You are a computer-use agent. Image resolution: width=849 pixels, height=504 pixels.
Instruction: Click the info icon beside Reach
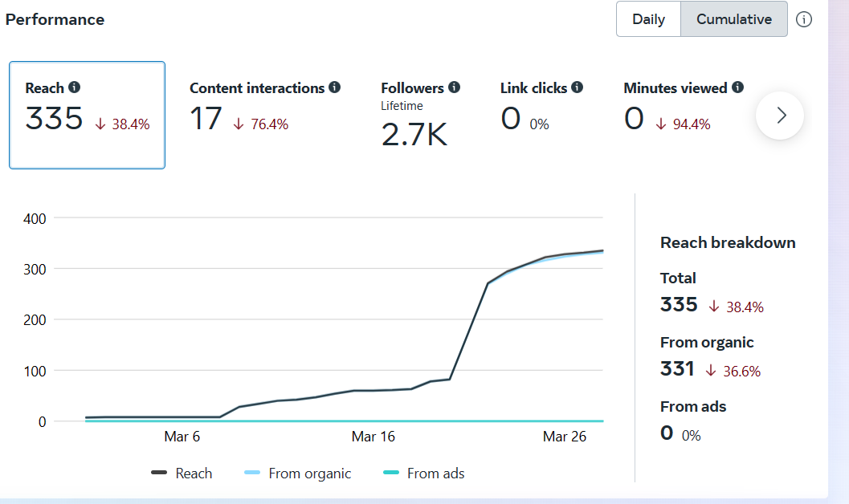click(x=75, y=87)
